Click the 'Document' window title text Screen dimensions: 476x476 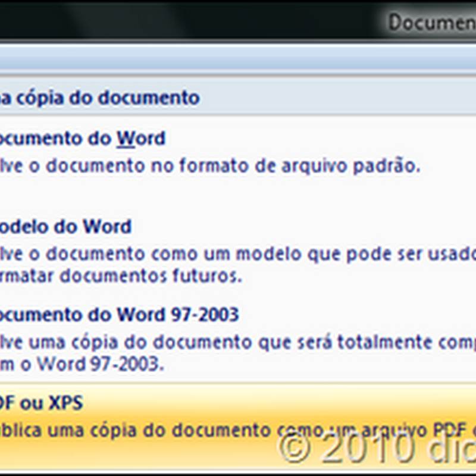pos(433,22)
